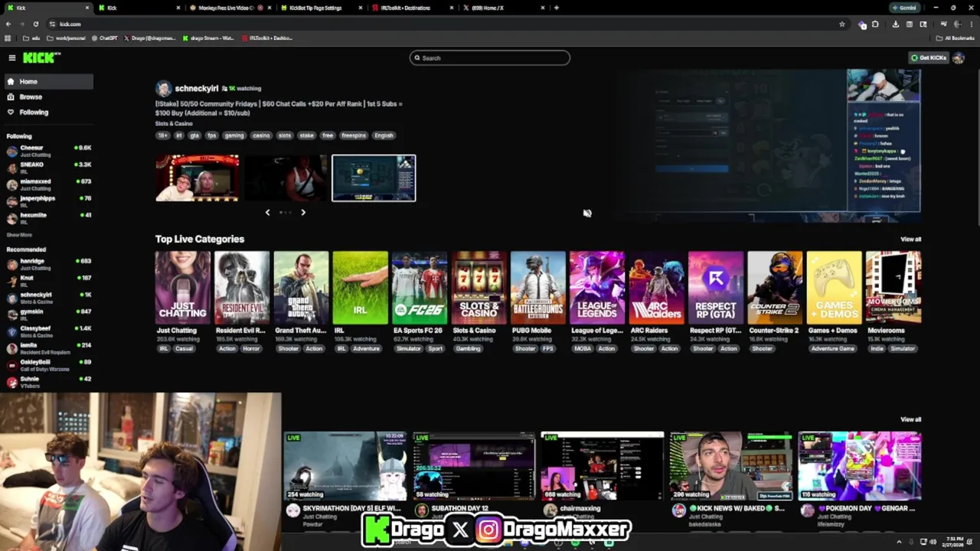Go to previous featured carousel slide
The image size is (980, 551).
tap(267, 212)
